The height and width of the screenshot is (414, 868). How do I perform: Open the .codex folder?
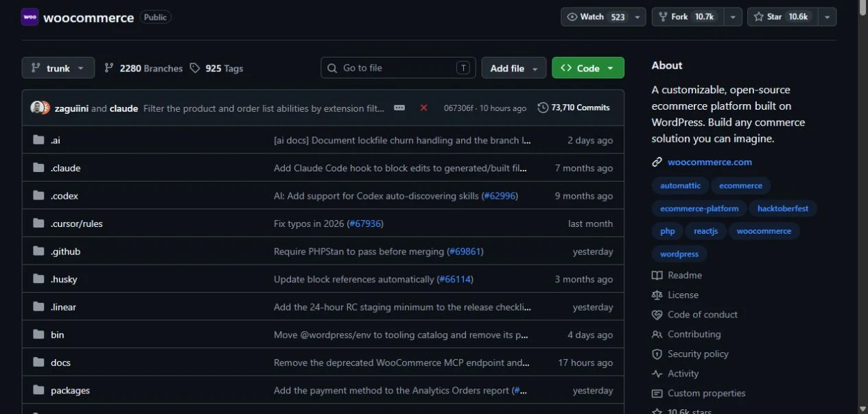[64, 196]
